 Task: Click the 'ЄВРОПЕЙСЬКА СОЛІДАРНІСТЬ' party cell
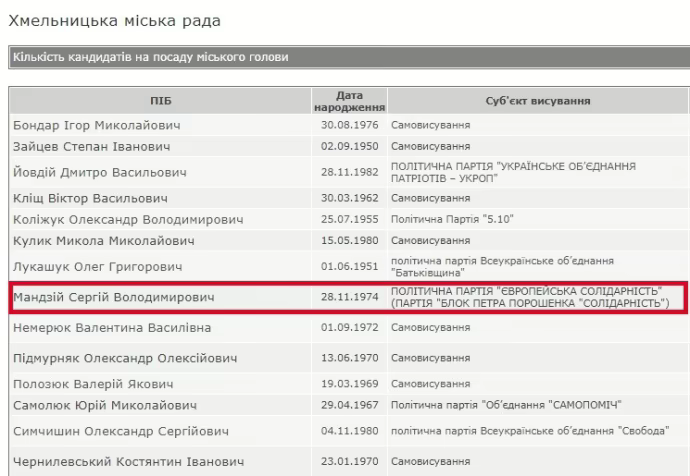(x=530, y=298)
